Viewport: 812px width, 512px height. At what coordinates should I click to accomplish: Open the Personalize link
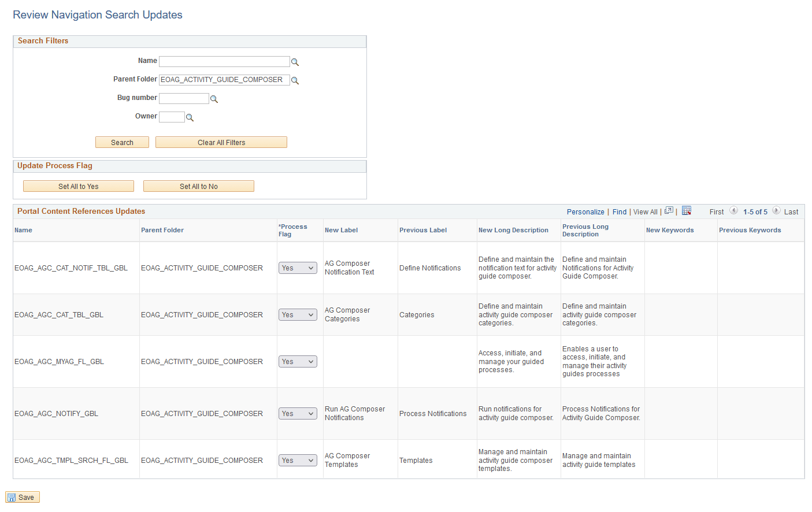[585, 212]
